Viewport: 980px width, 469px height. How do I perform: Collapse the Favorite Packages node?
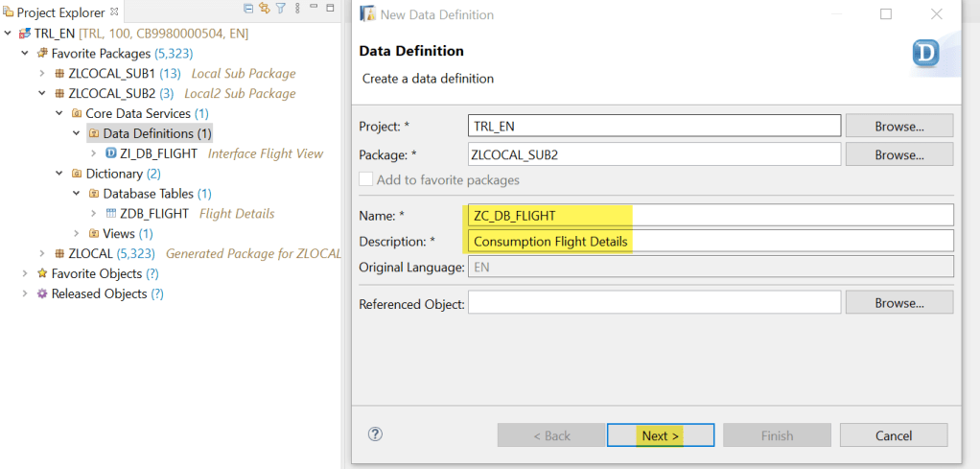pos(25,54)
